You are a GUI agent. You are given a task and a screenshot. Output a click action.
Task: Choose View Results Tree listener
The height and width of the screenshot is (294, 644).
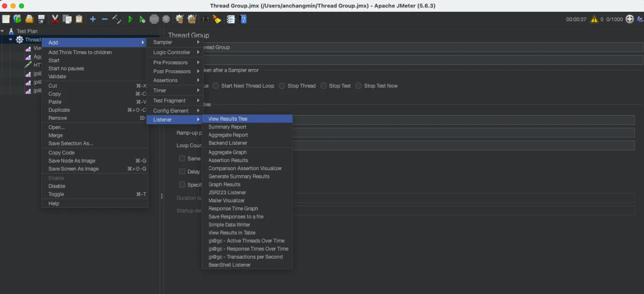pos(247,119)
